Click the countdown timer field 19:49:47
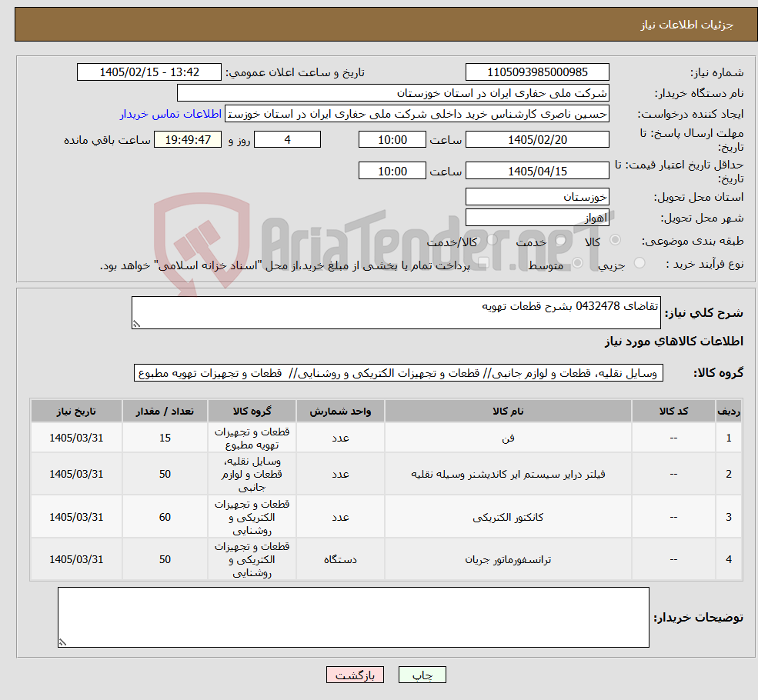The image size is (758, 700). pyautogui.click(x=188, y=140)
